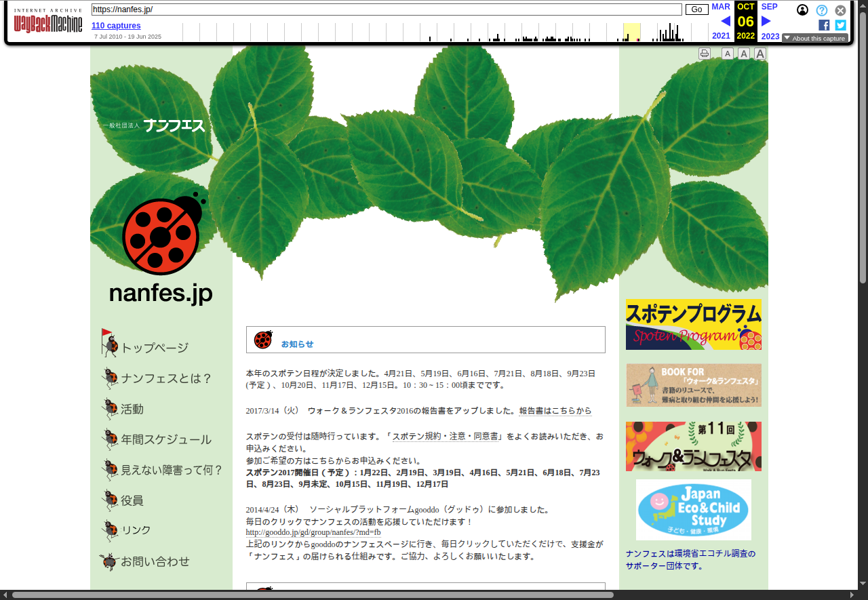Open the スポテン規約・注意・同意書 link
Image resolution: width=868 pixels, height=600 pixels.
click(x=445, y=437)
